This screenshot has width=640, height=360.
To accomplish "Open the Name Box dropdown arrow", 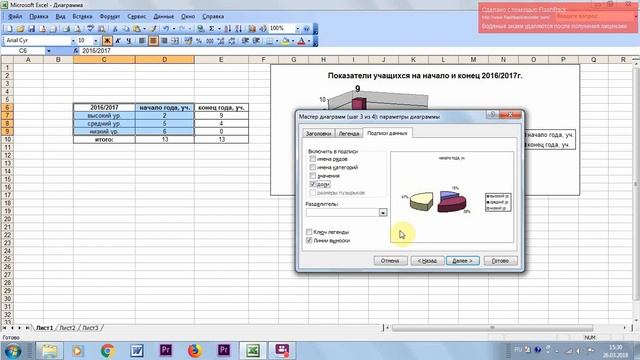I will click(49, 51).
